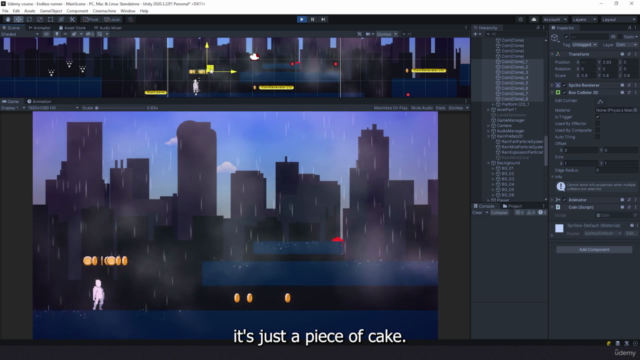Open the Scene Gizmos dropdown
Screen dimensions: 640x360
pos(387,34)
